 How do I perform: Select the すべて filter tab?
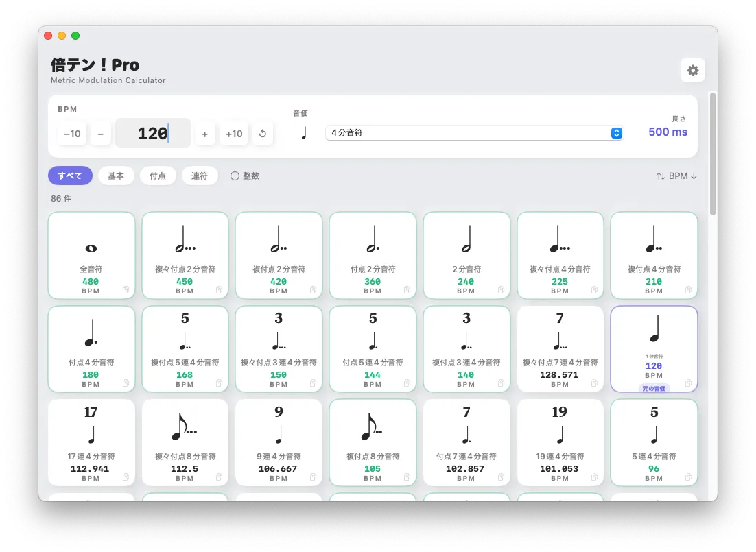pos(70,176)
